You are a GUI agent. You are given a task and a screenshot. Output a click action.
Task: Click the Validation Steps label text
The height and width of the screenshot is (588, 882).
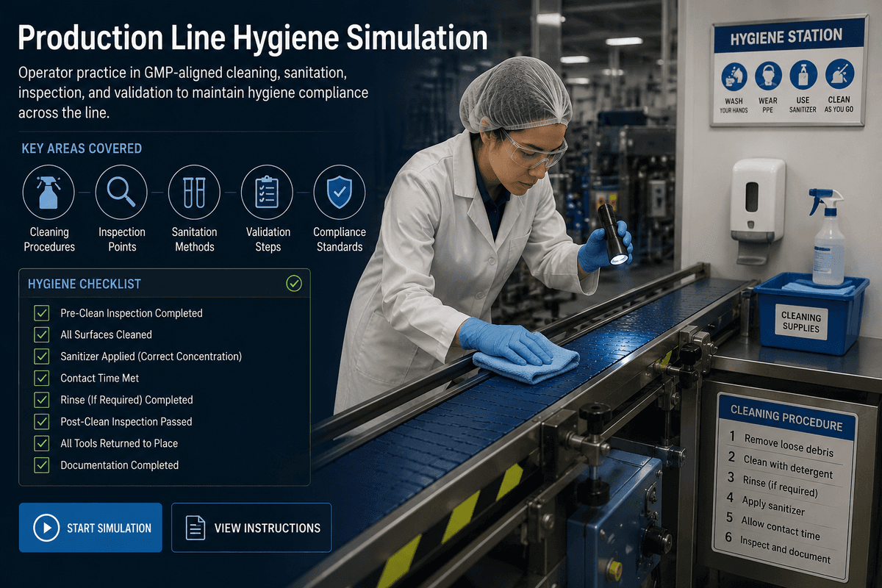pos(268,240)
